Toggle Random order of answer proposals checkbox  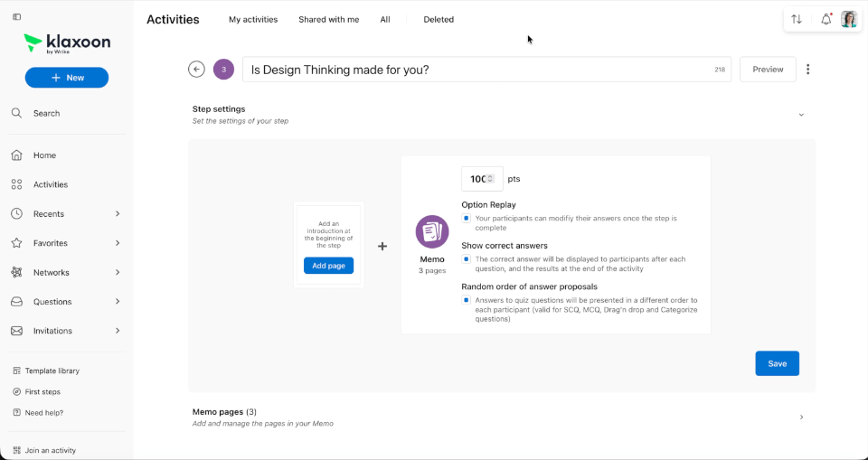click(467, 300)
